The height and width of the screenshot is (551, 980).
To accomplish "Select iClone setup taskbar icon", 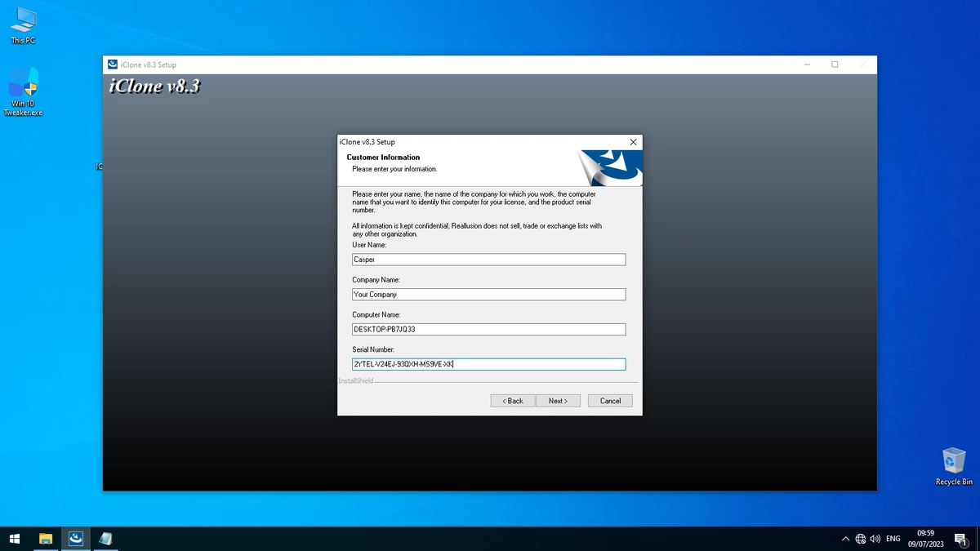I will (76, 539).
